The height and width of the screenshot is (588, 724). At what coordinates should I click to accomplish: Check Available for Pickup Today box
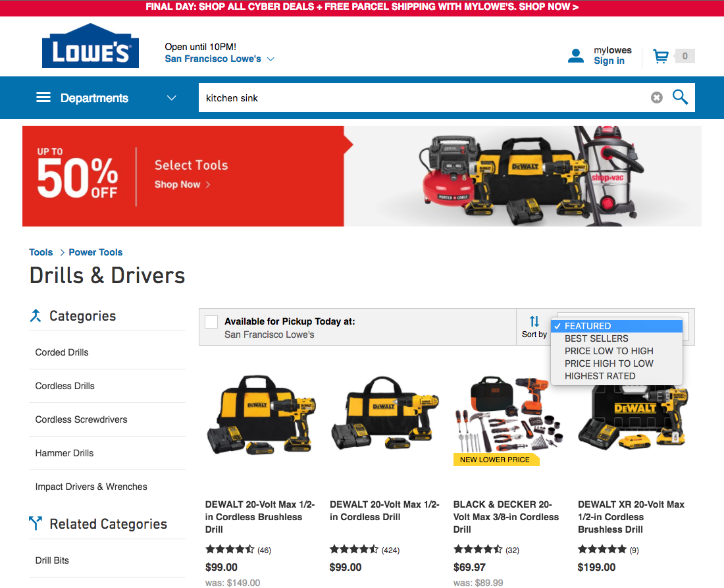[x=211, y=322]
